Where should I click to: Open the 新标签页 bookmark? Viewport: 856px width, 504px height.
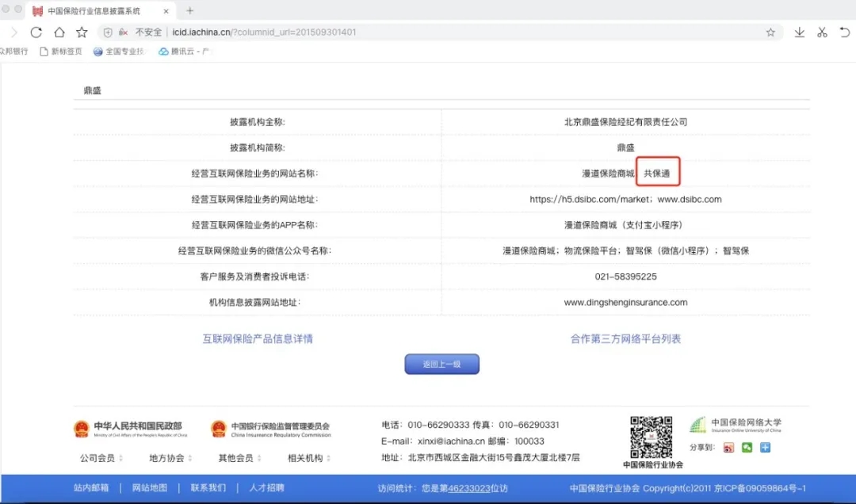click(60, 52)
